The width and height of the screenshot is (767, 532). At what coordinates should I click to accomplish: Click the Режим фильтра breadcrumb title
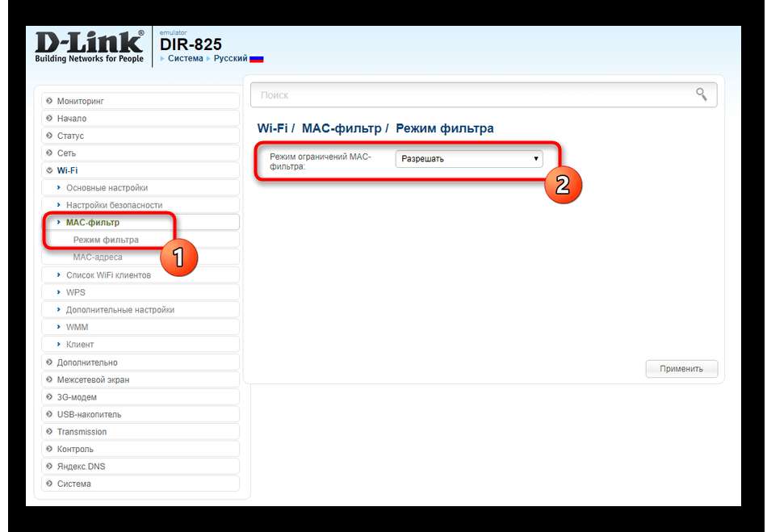click(445, 128)
